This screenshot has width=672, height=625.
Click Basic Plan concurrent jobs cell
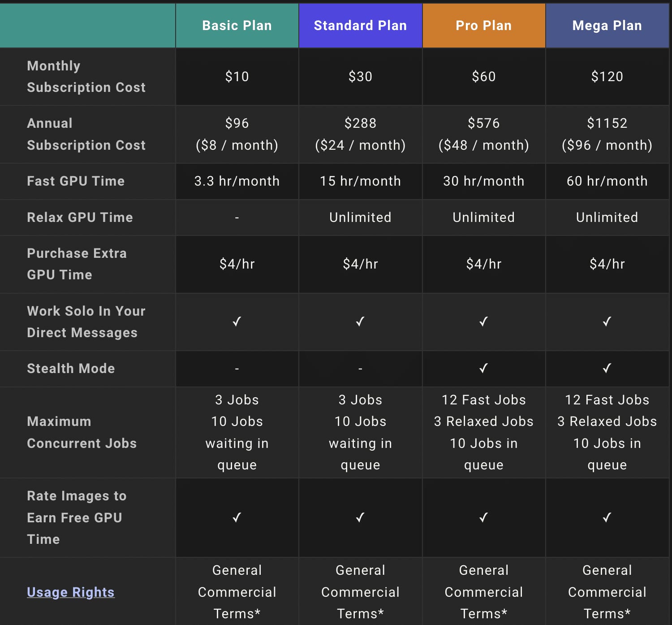pyautogui.click(x=237, y=432)
